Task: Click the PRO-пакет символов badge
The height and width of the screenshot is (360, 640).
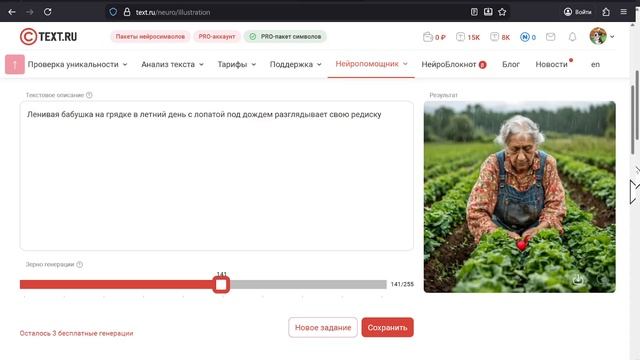Action: pyautogui.click(x=285, y=37)
